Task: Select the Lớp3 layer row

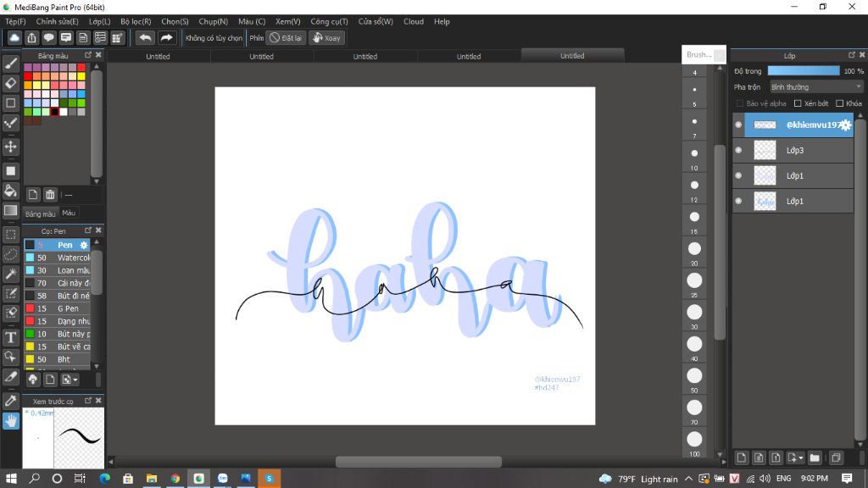Action: click(793, 151)
